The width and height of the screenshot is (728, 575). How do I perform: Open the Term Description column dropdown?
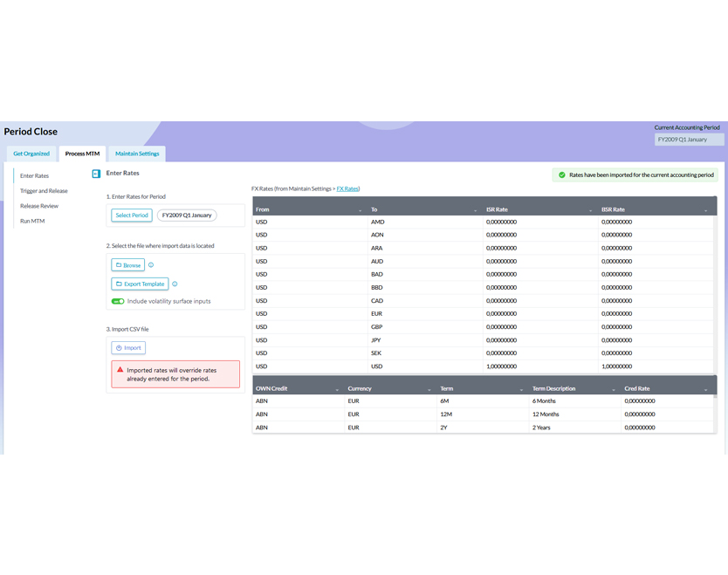pos(614,389)
